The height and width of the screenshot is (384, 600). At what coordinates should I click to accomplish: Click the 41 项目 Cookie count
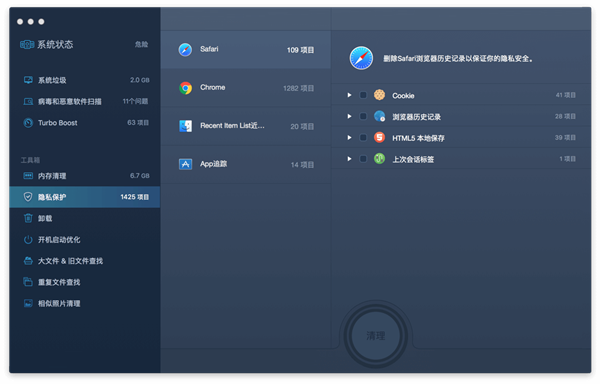(x=566, y=95)
